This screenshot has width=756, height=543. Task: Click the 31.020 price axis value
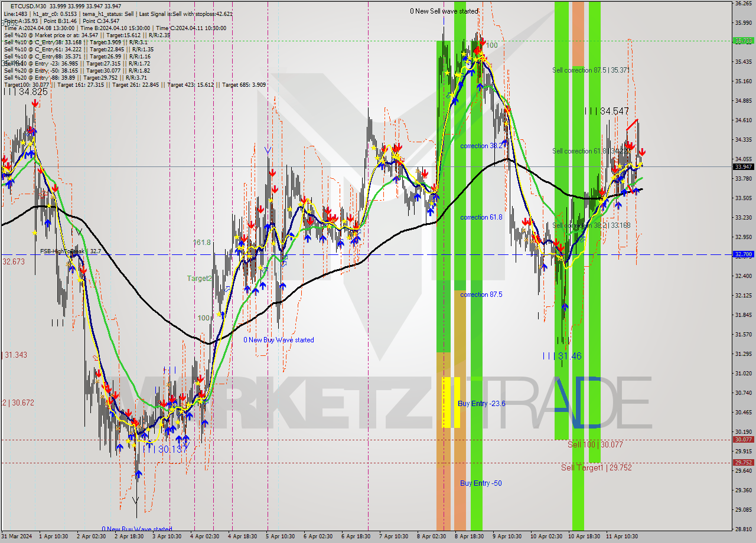[x=743, y=374]
